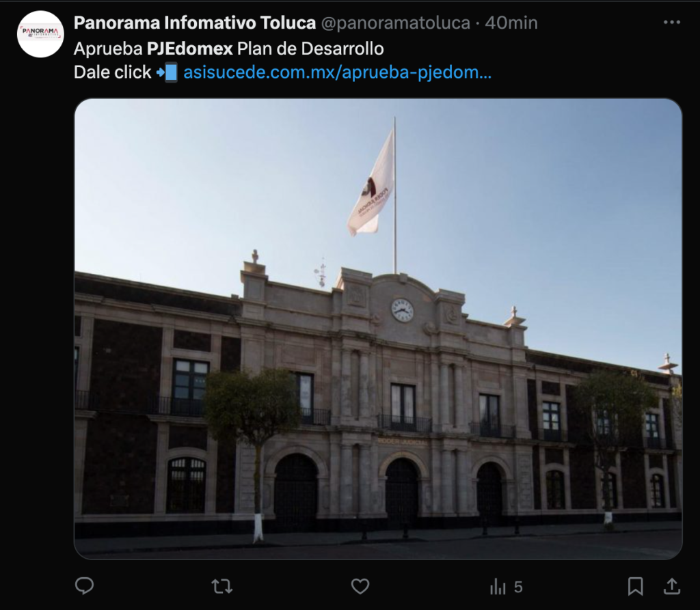This screenshot has width=700, height=610.
Task: Share the post with the upload arrow icon
Action: click(671, 586)
